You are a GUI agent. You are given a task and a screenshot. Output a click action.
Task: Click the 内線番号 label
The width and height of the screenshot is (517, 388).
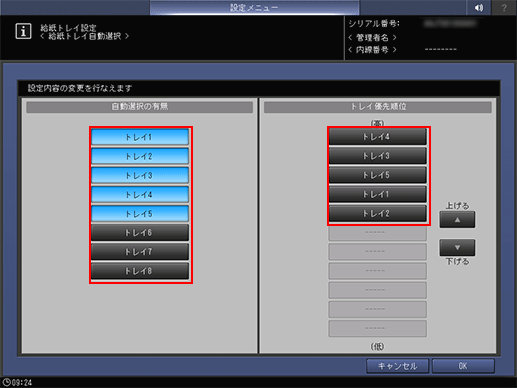pyautogui.click(x=372, y=50)
